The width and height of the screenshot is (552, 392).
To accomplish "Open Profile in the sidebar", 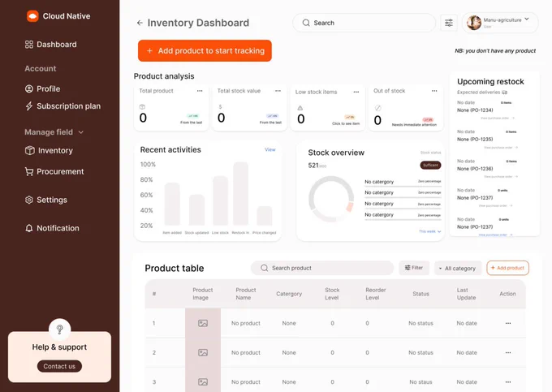I will [x=42, y=88].
